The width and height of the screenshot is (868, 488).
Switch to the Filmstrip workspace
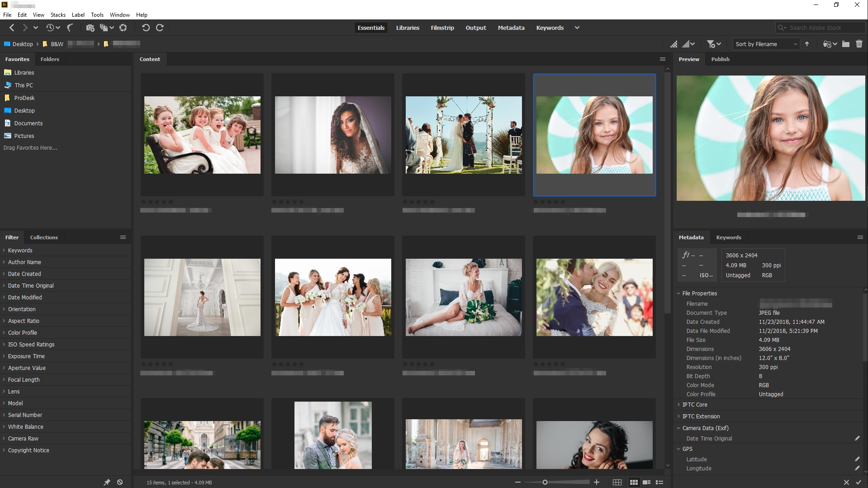(x=442, y=28)
